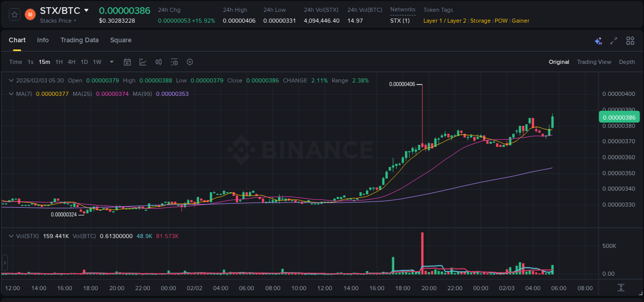Viewport: 644px width, 302px height.
Task: Open the candlestick display settings icon
Action: (158, 62)
